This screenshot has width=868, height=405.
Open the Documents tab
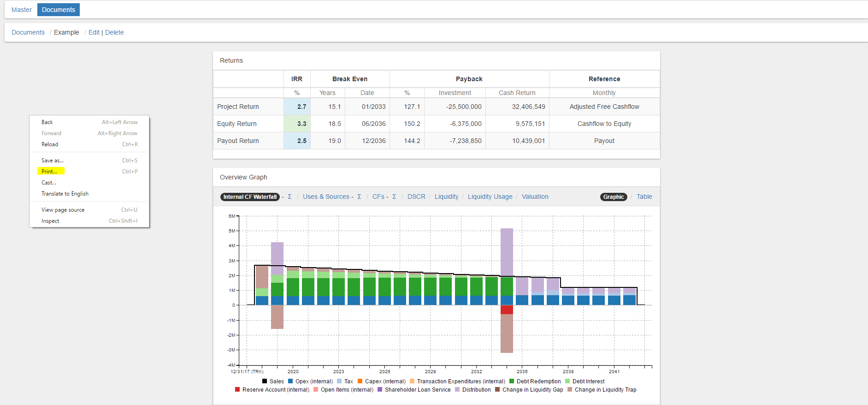click(x=59, y=10)
